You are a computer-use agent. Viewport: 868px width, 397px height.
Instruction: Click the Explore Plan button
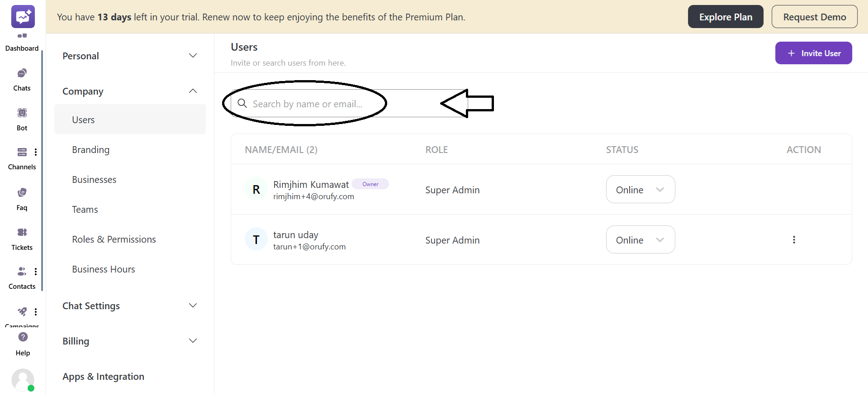click(726, 17)
